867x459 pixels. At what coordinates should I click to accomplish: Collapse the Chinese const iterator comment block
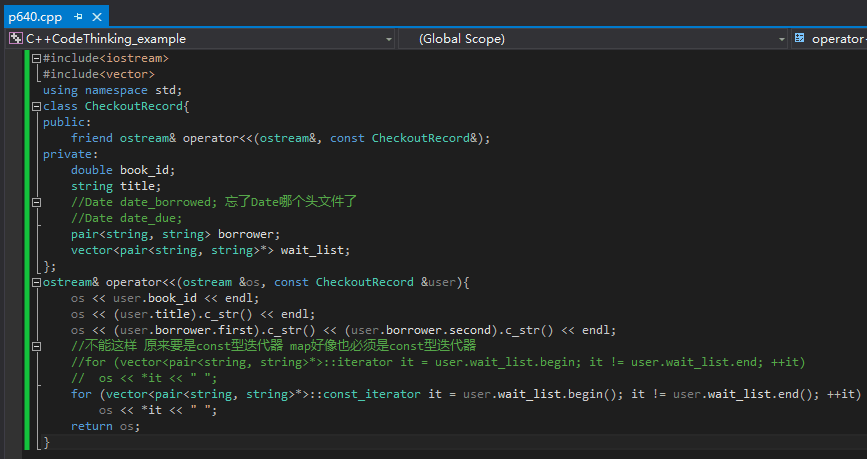tap(37, 346)
